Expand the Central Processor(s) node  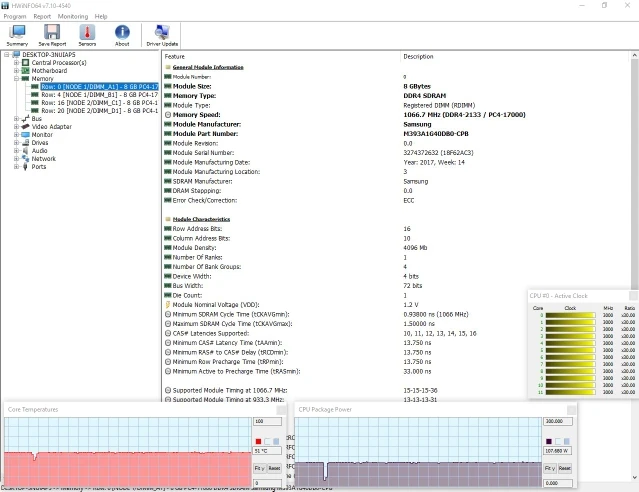pyautogui.click(x=16, y=63)
